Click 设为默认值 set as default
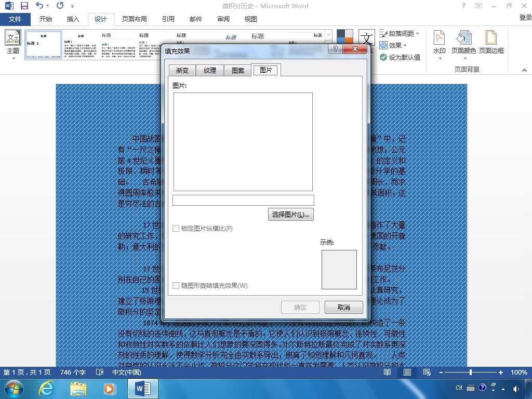Screen dimensions: 532x399 click(x=400, y=57)
